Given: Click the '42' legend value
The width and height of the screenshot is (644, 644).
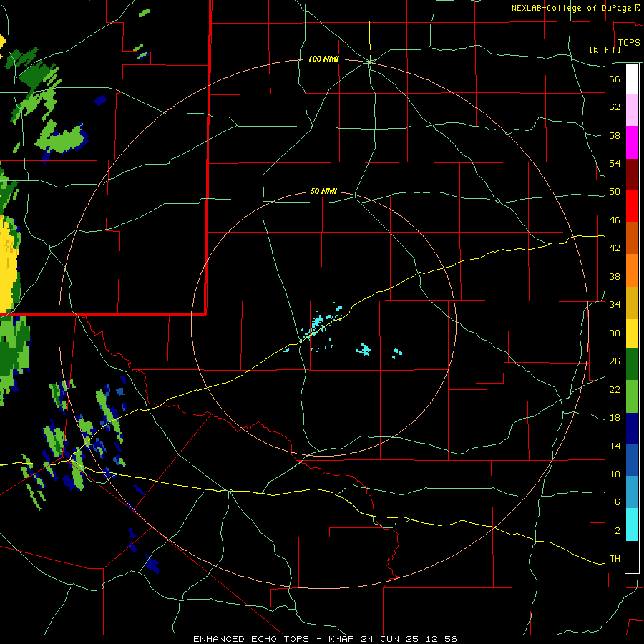Looking at the screenshot, I should click(x=615, y=248).
